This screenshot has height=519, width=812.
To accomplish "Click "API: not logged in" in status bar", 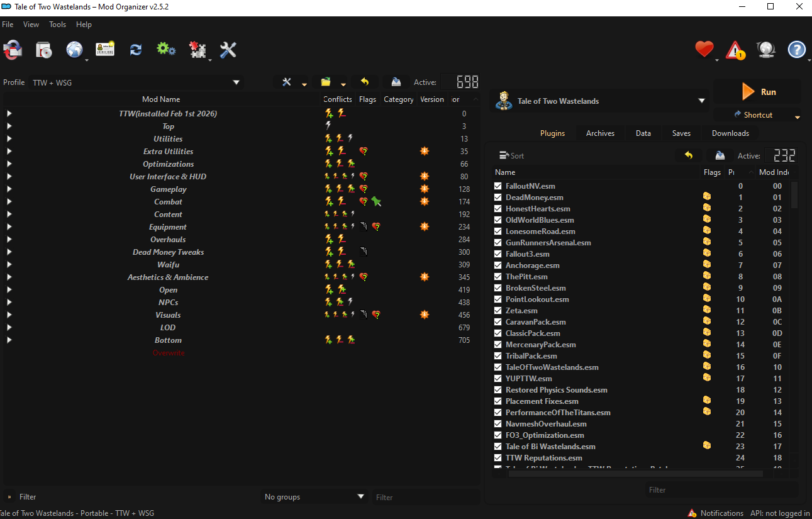I will pyautogui.click(x=780, y=513).
